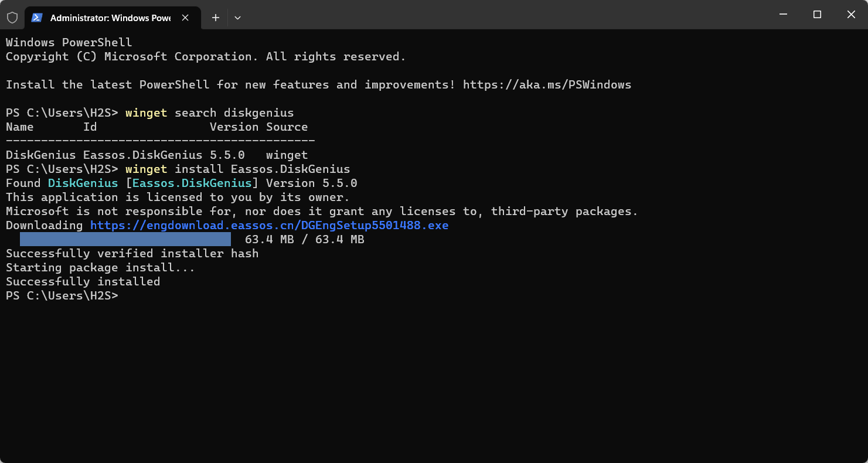Maximize the Terminal window

pyautogui.click(x=817, y=15)
